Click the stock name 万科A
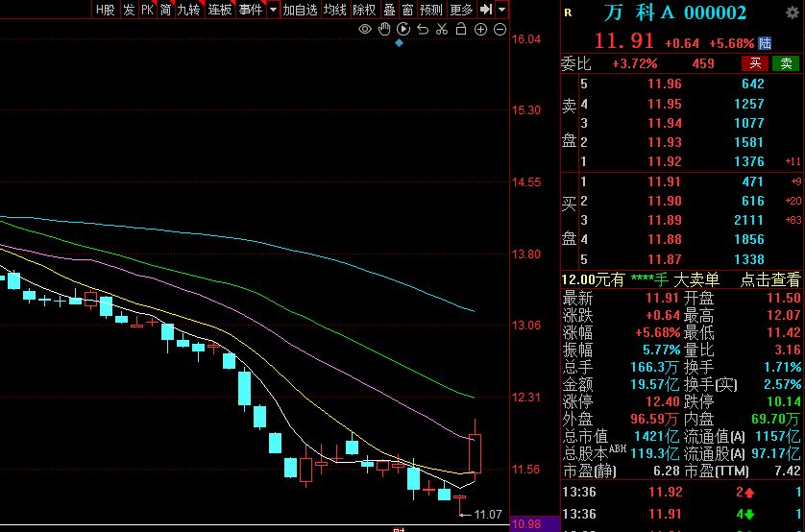Image resolution: width=805 pixels, height=532 pixels. pos(639,12)
